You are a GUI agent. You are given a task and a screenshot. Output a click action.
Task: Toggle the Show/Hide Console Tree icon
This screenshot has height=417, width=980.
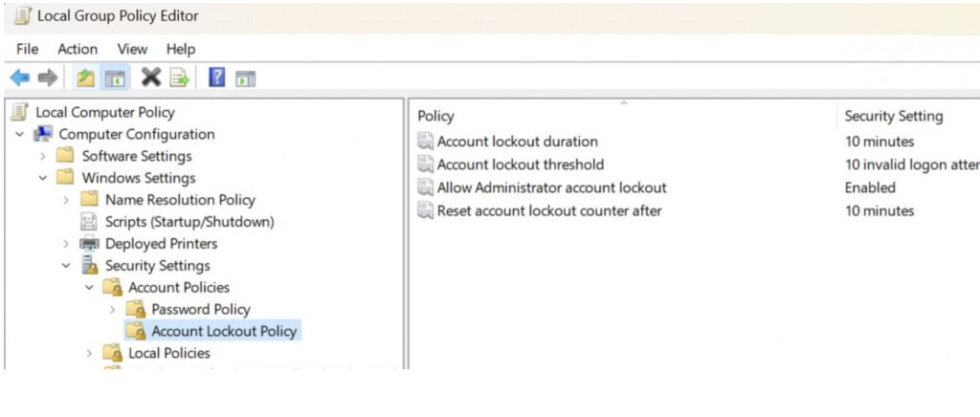pos(115,77)
